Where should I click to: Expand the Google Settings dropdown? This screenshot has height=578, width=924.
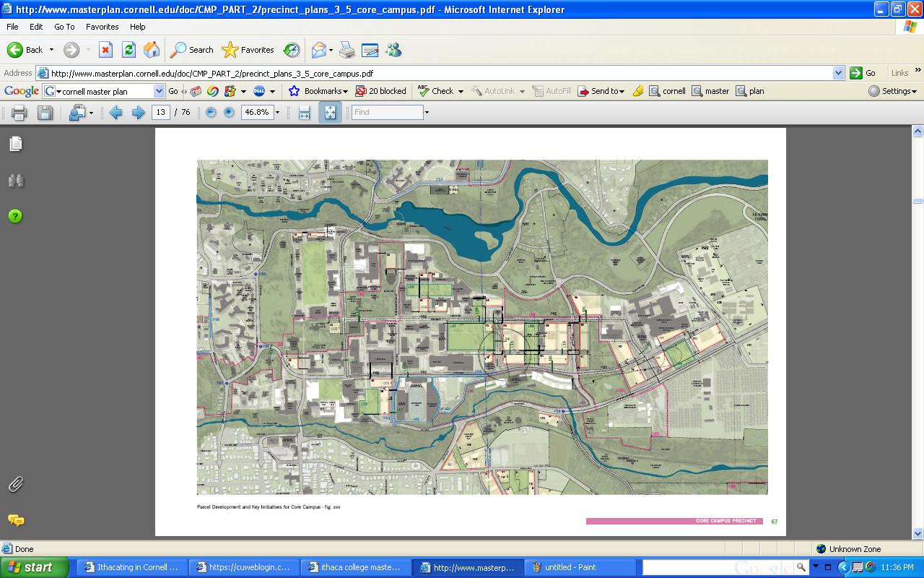893,91
